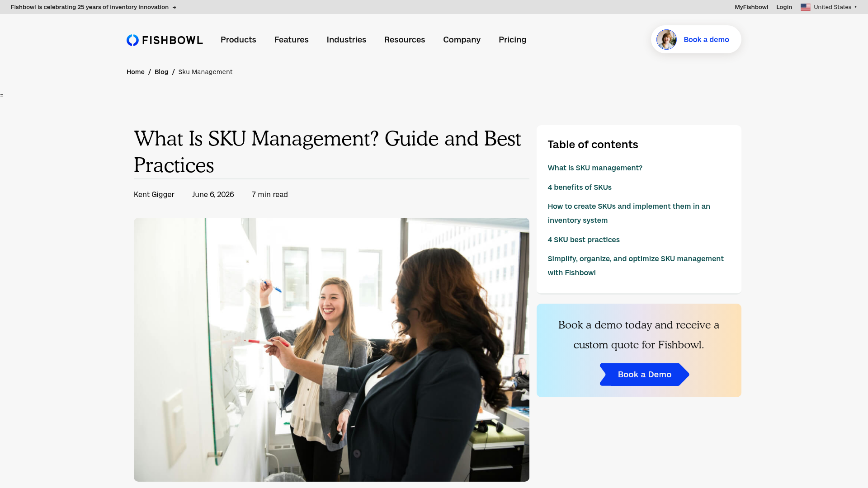
Task: Jump to 4 benefits of SKUs
Action: click(x=580, y=187)
